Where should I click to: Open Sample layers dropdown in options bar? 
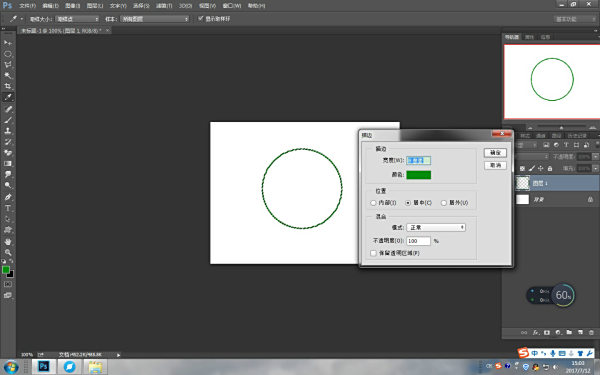pyautogui.click(x=155, y=19)
